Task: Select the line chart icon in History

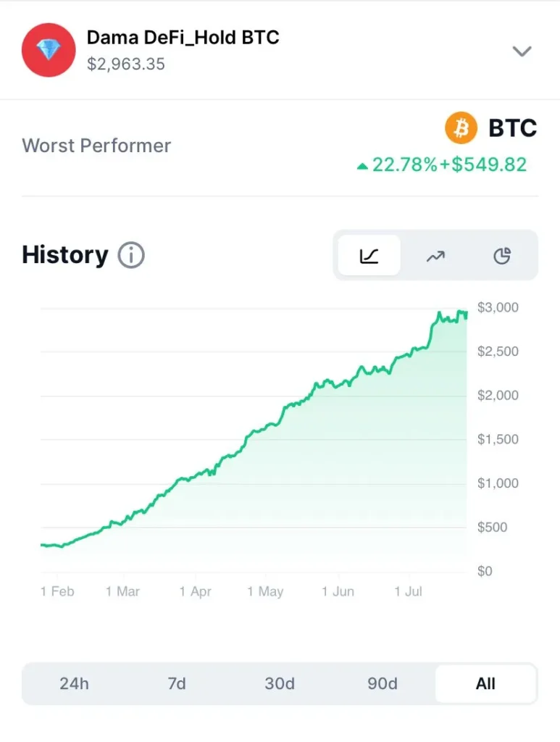Action: pyautogui.click(x=369, y=256)
